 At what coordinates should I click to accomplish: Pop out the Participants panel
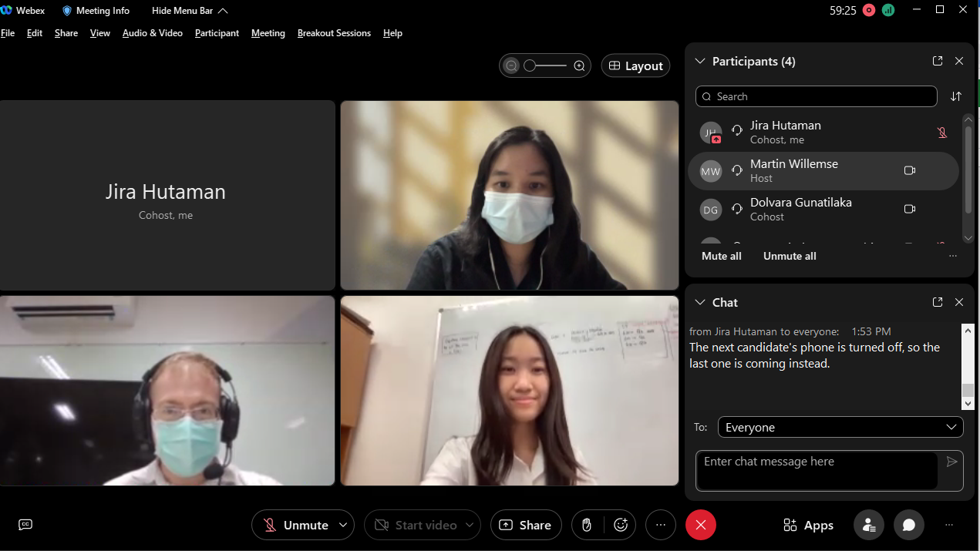tap(938, 61)
